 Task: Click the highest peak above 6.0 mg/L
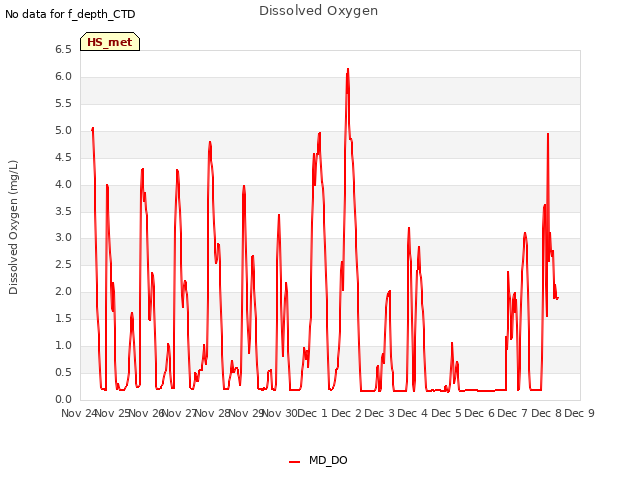[x=348, y=69]
